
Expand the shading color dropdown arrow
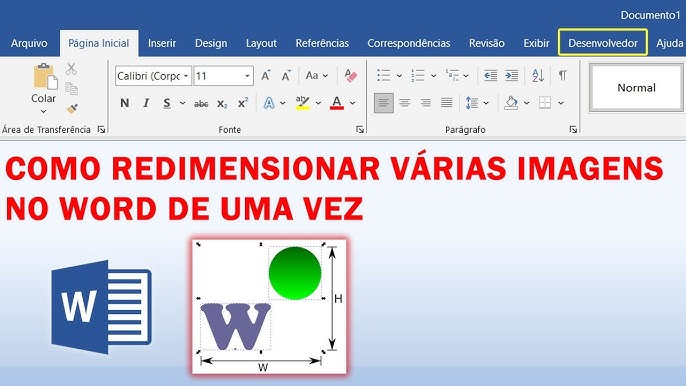point(526,103)
